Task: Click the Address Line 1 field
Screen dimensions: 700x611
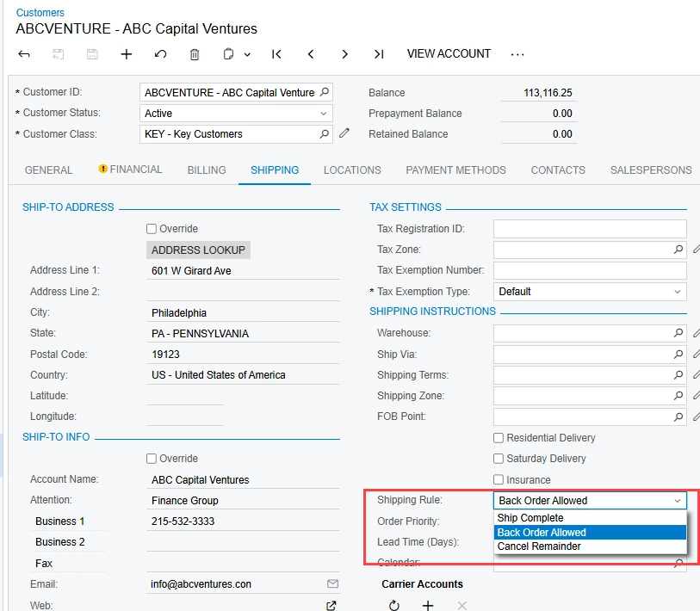Action: 243,271
